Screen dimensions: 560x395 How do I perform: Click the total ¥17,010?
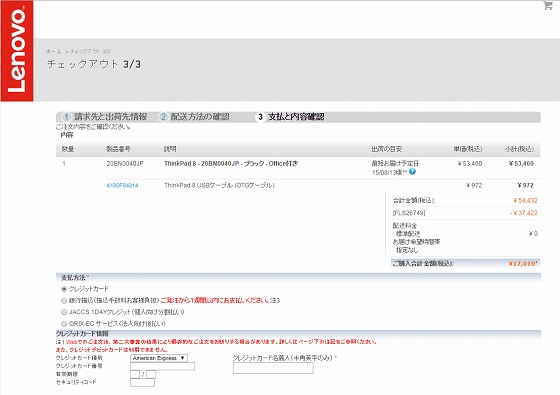tap(523, 264)
